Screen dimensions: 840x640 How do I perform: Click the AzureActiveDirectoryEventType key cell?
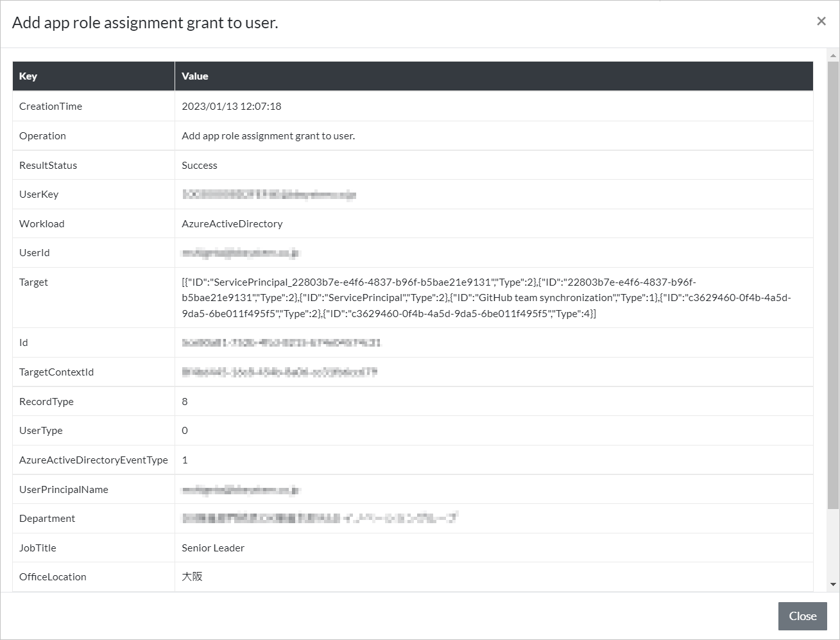pyautogui.click(x=94, y=460)
